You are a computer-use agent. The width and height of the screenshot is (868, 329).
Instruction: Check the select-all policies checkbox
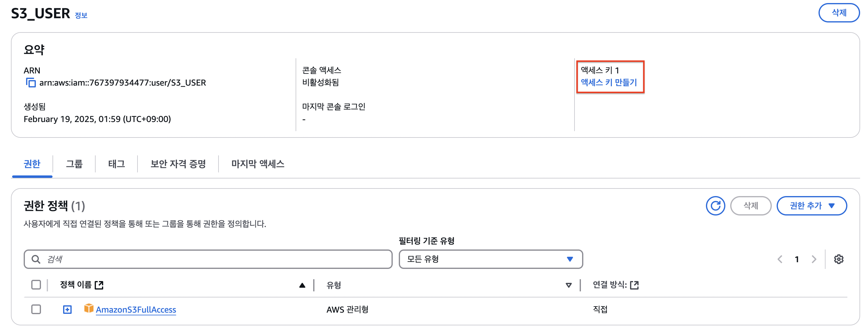36,285
